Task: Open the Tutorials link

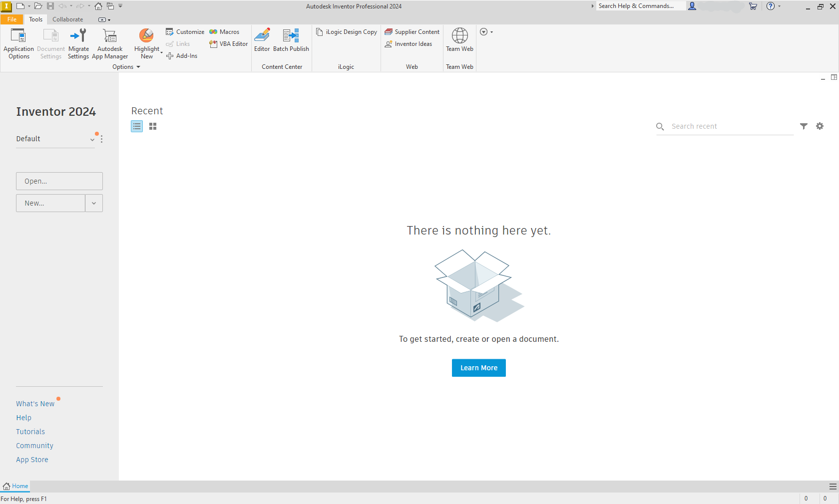Action: [x=30, y=431]
